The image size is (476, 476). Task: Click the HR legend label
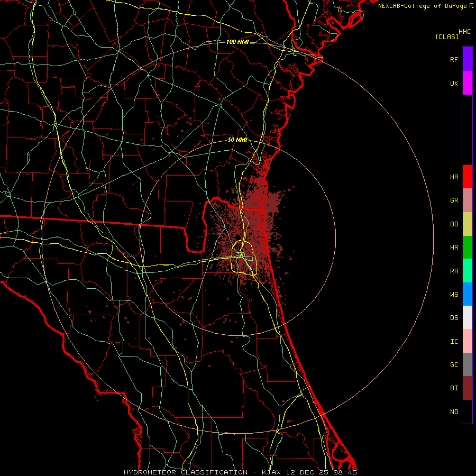454,248
